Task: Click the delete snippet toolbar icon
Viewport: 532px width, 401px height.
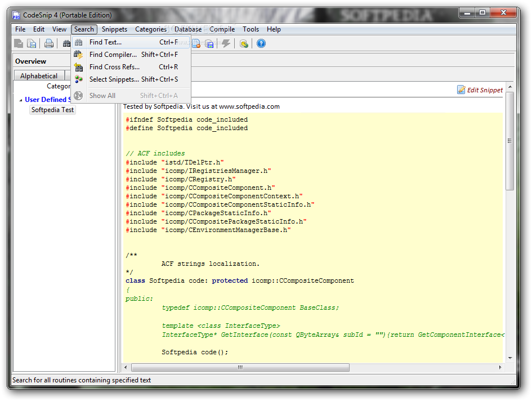Action: point(196,43)
